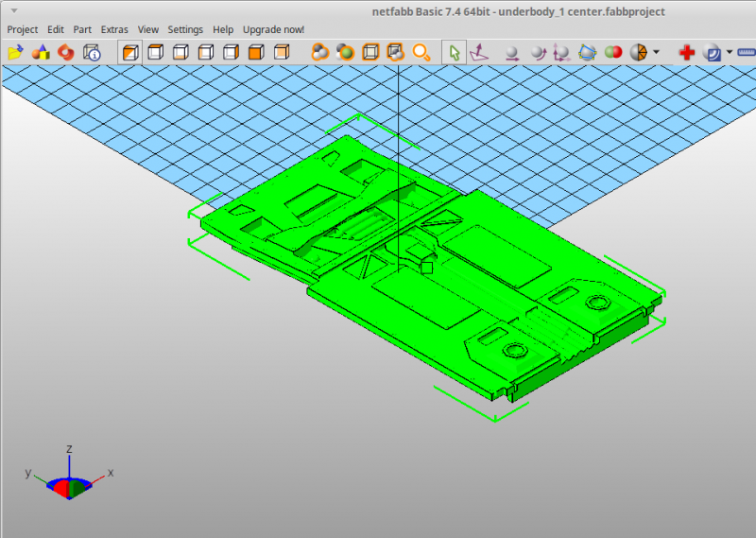Screen dimensions: 756x538
Task: Select the align to plane tool
Action: pyautogui.click(x=479, y=52)
